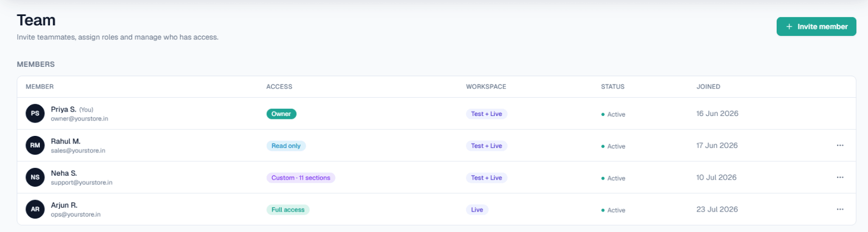Click the ACCESS column header
The image size is (868, 232).
coord(279,87)
